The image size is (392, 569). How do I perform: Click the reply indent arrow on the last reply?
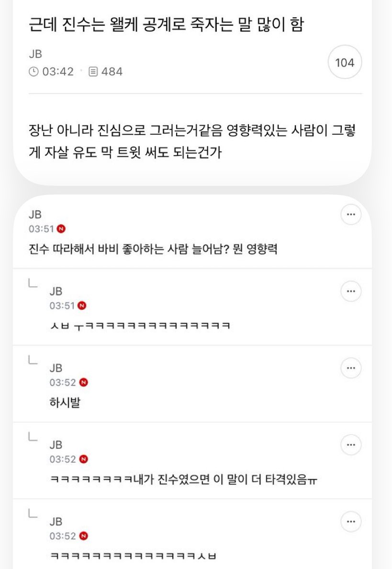[33, 513]
